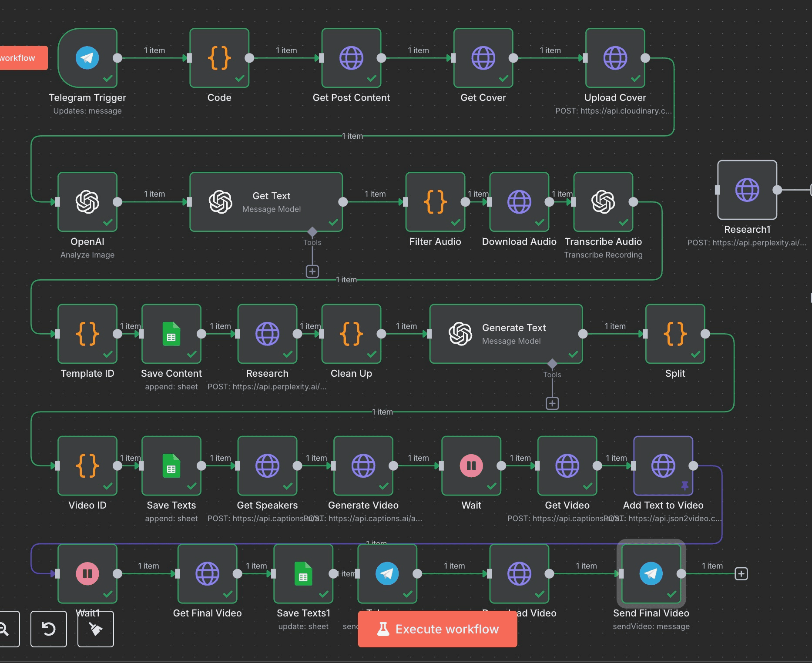Toggle pinned data on Add Text to Video
Screen dimensions: 812x663
[x=684, y=486]
